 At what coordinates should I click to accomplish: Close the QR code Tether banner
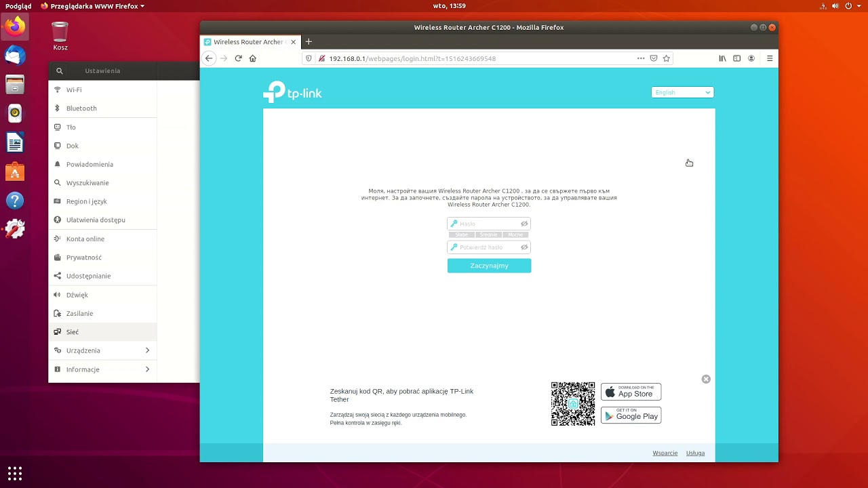coord(706,380)
